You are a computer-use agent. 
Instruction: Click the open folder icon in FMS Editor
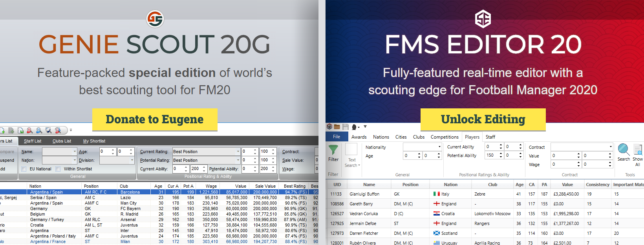pos(337,127)
